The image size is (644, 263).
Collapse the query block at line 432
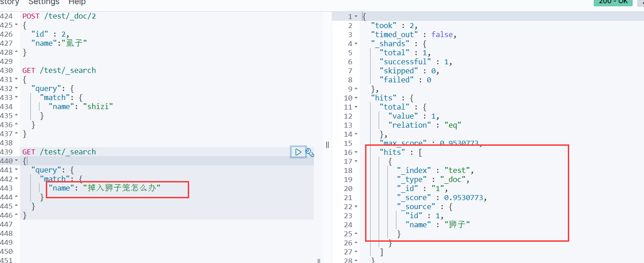pyautogui.click(x=17, y=89)
